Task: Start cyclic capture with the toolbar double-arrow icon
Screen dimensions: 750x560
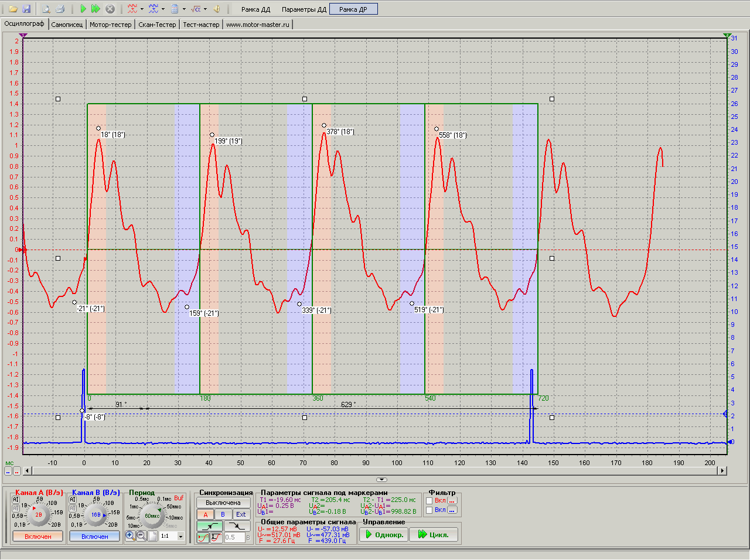Action: point(96,9)
